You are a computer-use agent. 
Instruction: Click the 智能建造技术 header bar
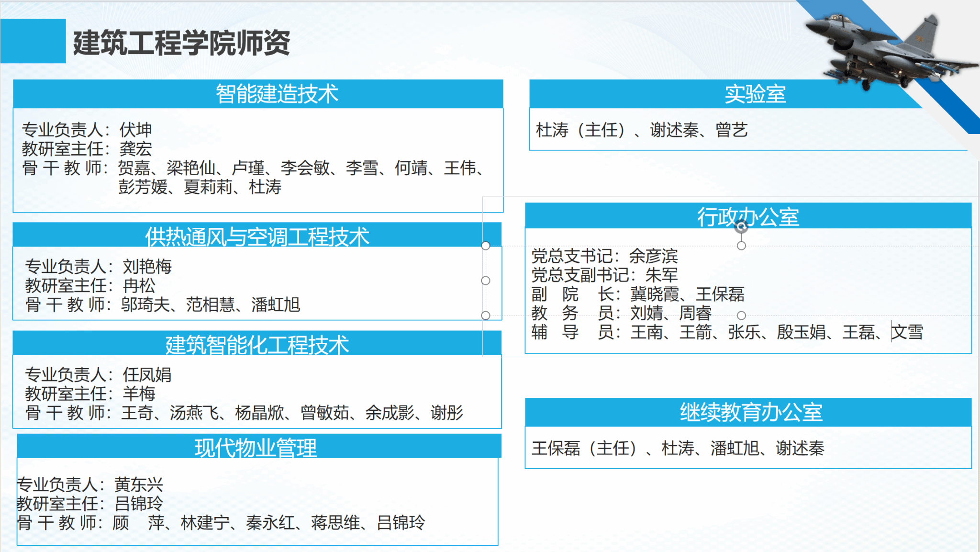point(277,94)
